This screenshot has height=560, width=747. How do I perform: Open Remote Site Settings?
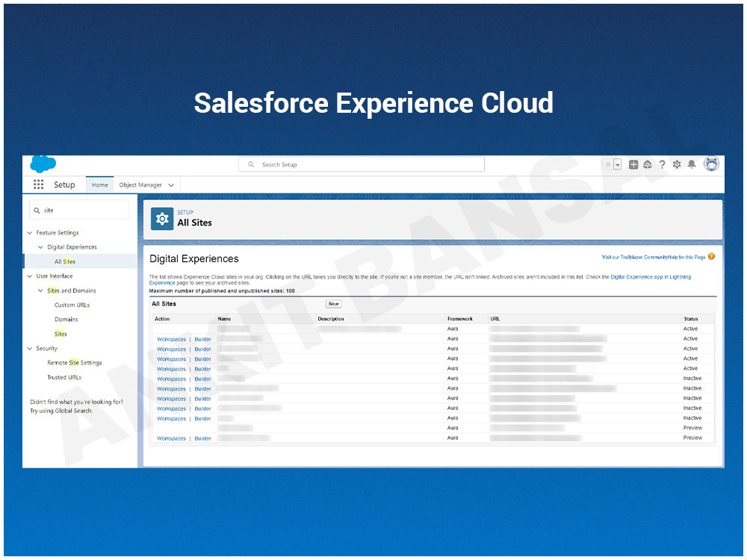coord(74,362)
